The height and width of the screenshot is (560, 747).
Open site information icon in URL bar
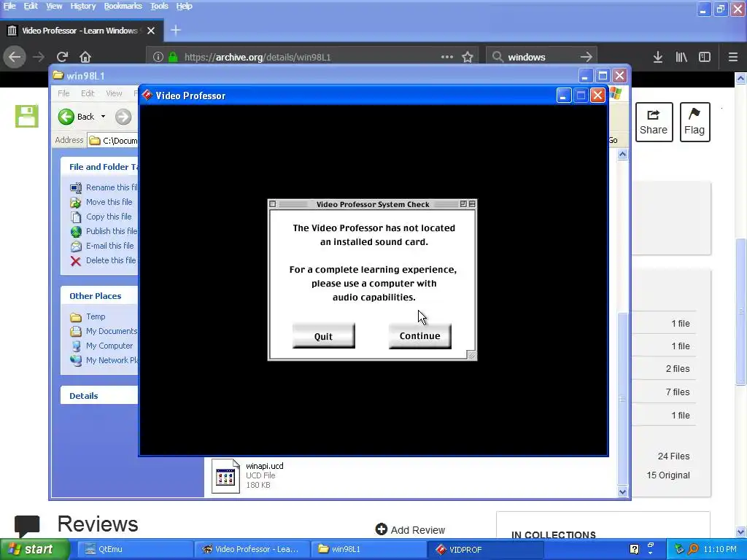tap(158, 57)
